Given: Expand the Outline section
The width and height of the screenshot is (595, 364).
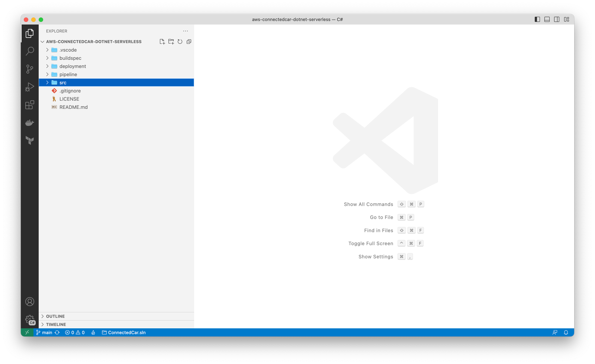Looking at the screenshot, I should pos(116,316).
